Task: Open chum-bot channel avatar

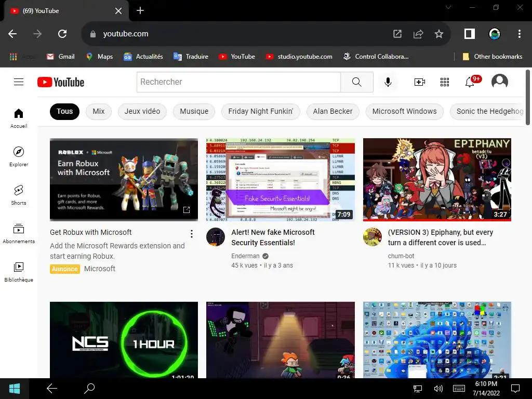Action: pos(372,236)
